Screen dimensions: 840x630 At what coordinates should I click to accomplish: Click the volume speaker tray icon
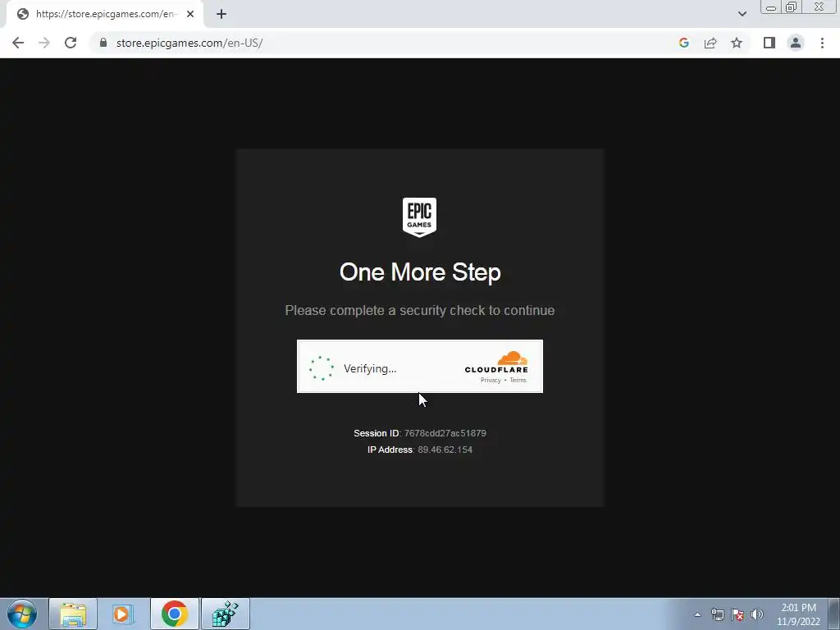[x=756, y=614]
